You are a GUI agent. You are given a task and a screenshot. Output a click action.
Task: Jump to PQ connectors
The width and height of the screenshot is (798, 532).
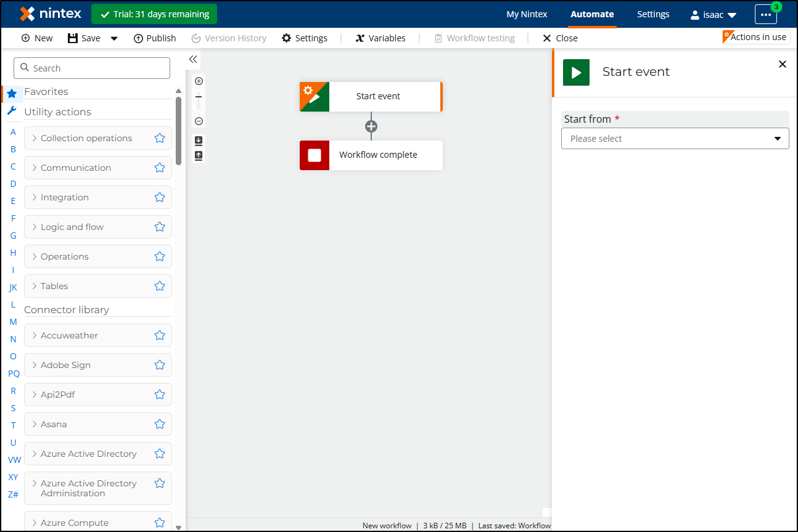tap(14, 374)
